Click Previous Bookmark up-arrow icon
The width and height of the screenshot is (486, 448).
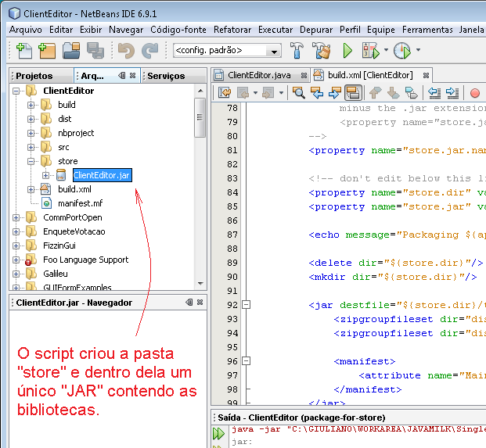(x=376, y=92)
